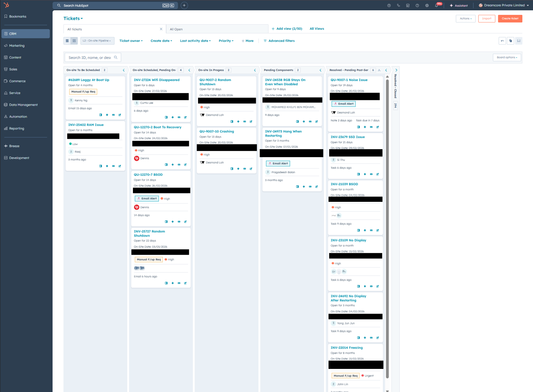Click the calling phone icon in top bar

tap(398, 5)
